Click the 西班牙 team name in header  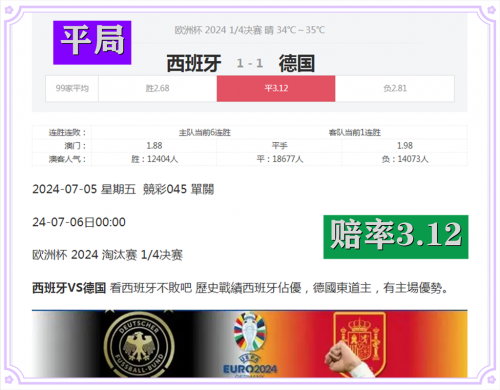194,63
